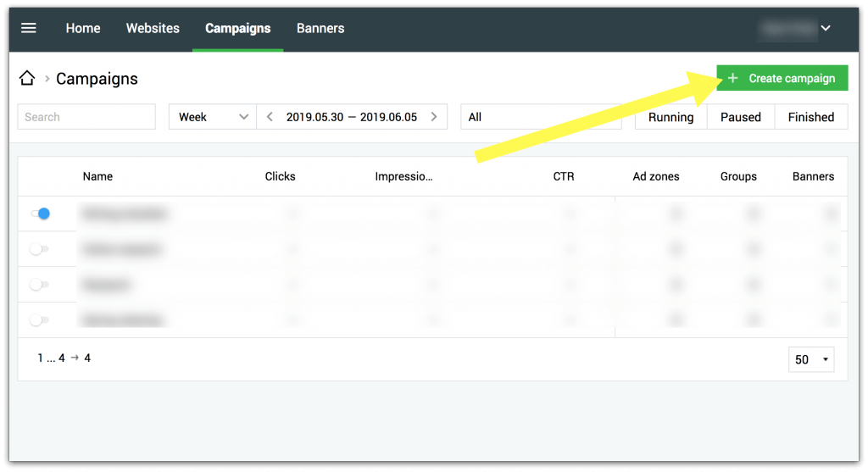Image resolution: width=868 pixels, height=472 pixels.
Task: Expand the user account dropdown chevron
Action: pyautogui.click(x=826, y=28)
